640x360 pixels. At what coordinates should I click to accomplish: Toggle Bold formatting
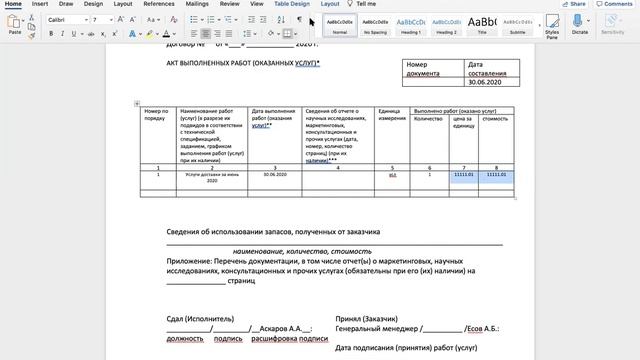tap(51, 34)
